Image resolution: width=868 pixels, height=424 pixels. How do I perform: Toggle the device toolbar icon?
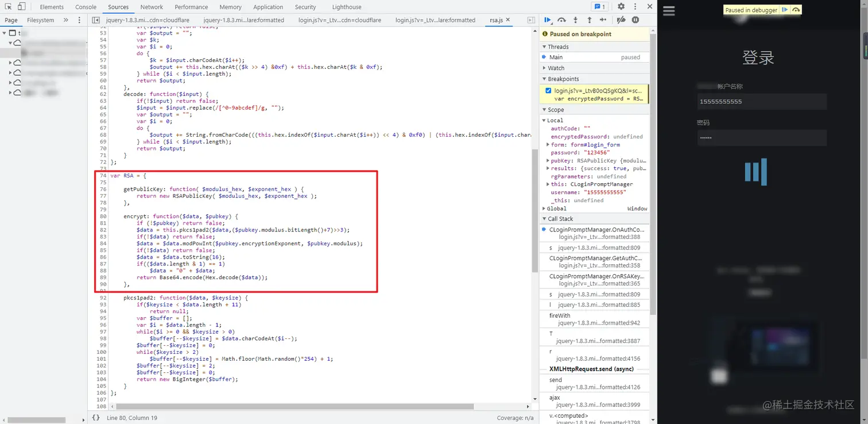[x=21, y=7]
